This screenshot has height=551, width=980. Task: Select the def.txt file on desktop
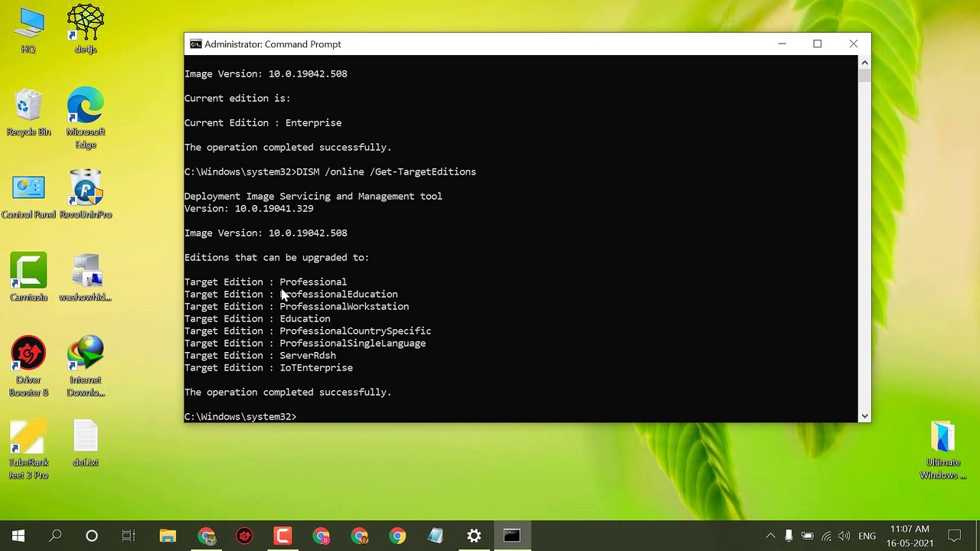click(86, 443)
